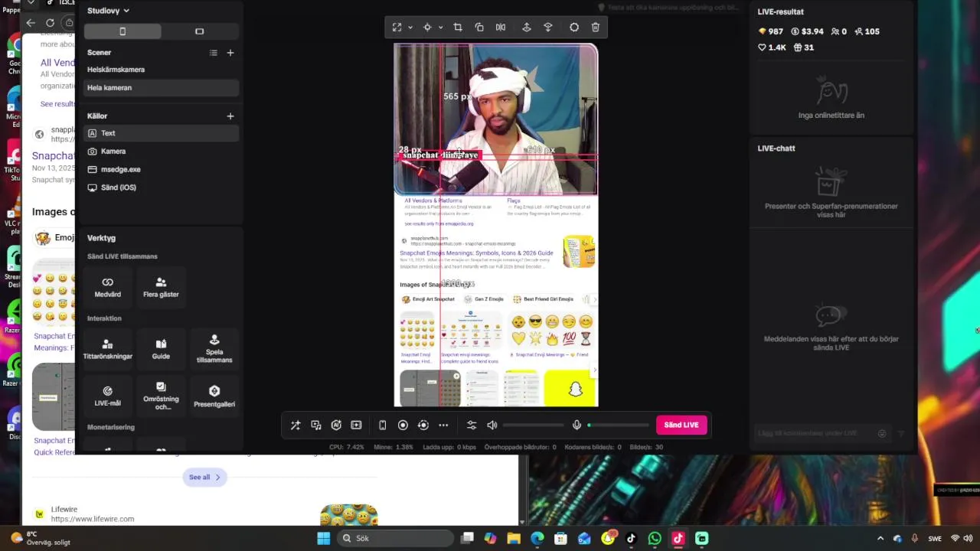Delete the selected source with trash icon
The width and height of the screenshot is (980, 551).
[596, 28]
